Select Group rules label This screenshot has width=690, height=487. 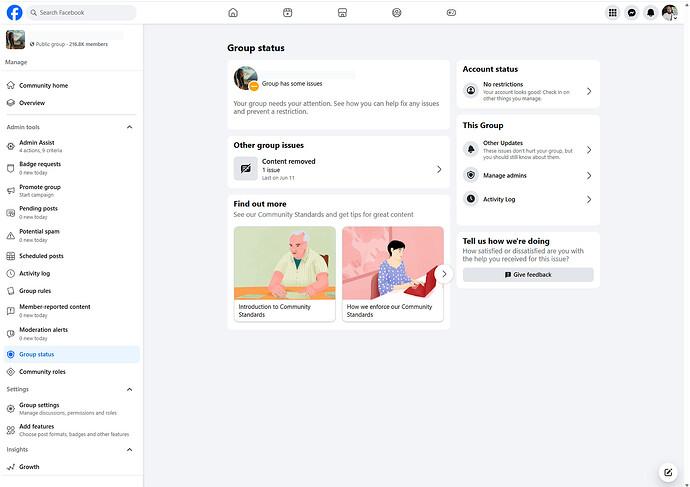(35, 291)
